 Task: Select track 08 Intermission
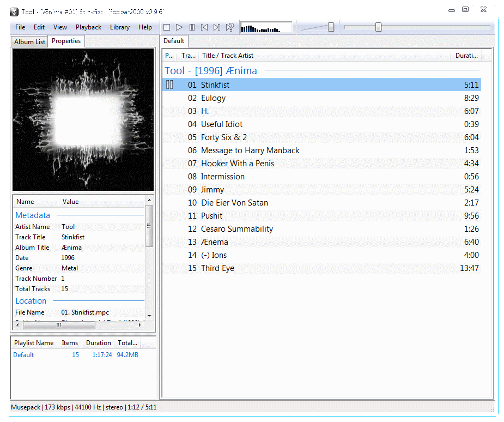point(321,177)
